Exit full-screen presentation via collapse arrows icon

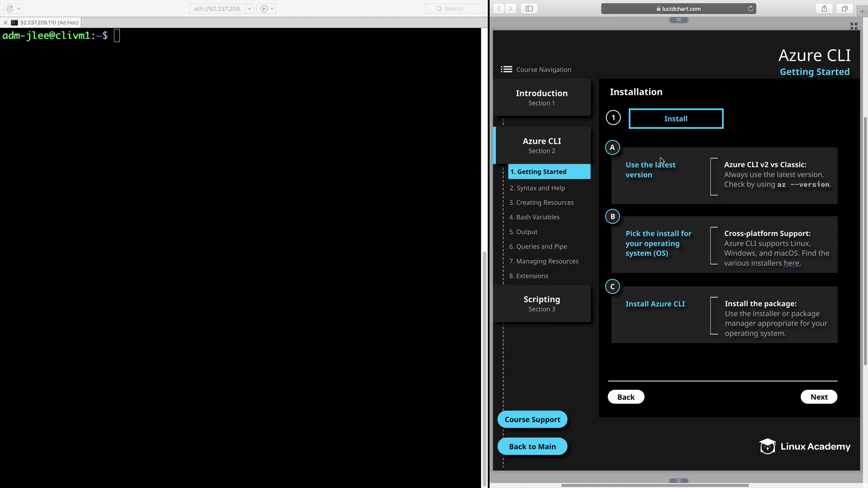pyautogui.click(x=854, y=26)
